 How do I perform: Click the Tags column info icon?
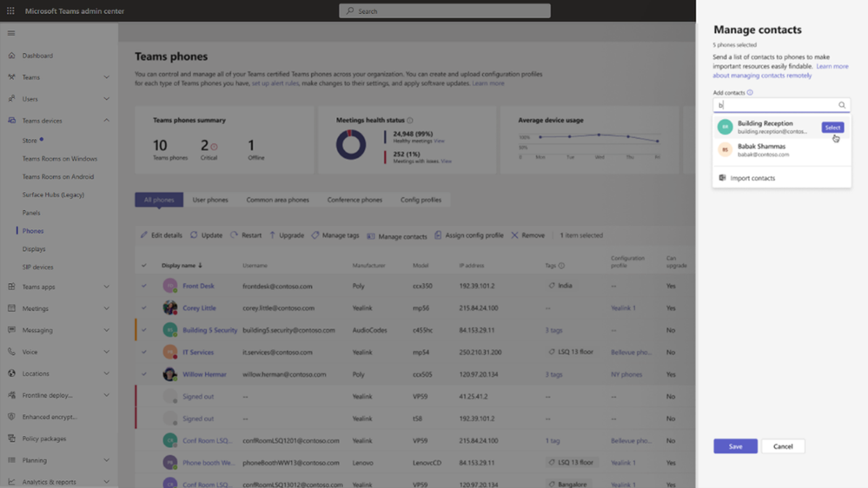[x=561, y=266]
